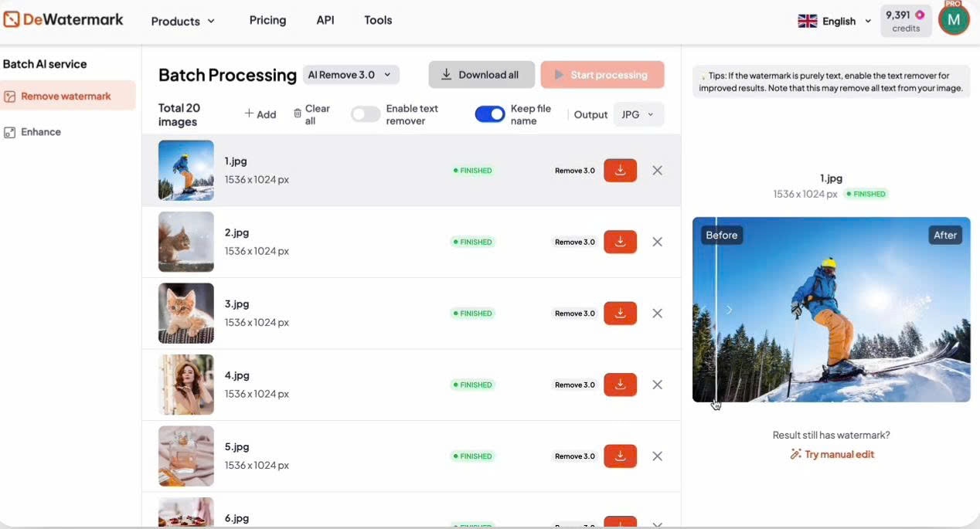This screenshot has width=980, height=529.
Task: Switch to Enhance in the sidebar
Action: 41,132
